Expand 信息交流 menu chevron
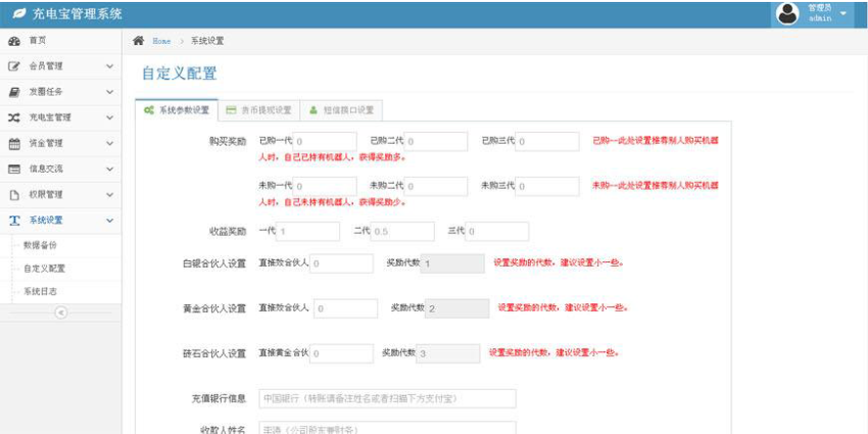 pos(109,169)
